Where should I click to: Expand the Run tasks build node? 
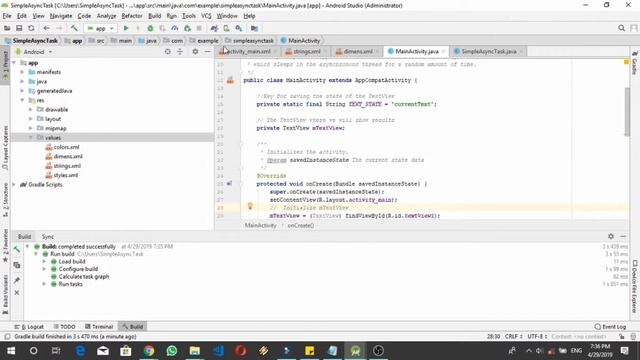pyautogui.click(x=44, y=284)
